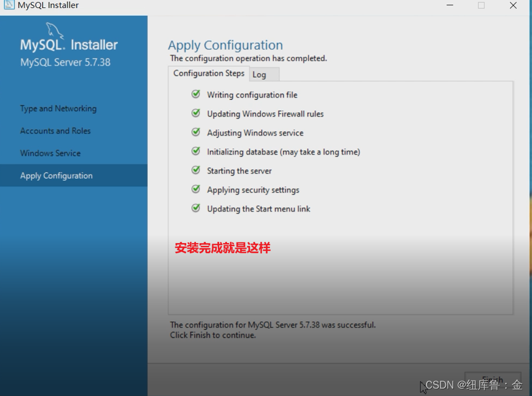This screenshot has height=396, width=532.
Task: Click Starting the server text
Action: click(239, 171)
